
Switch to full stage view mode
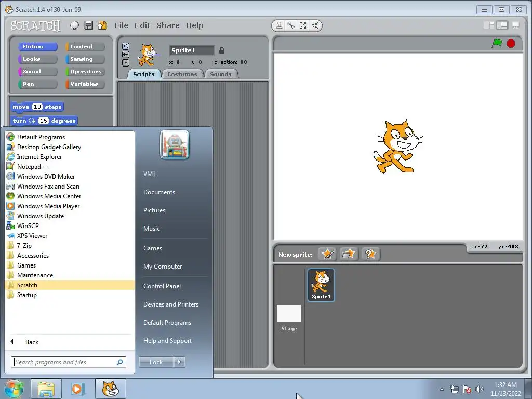(502, 25)
